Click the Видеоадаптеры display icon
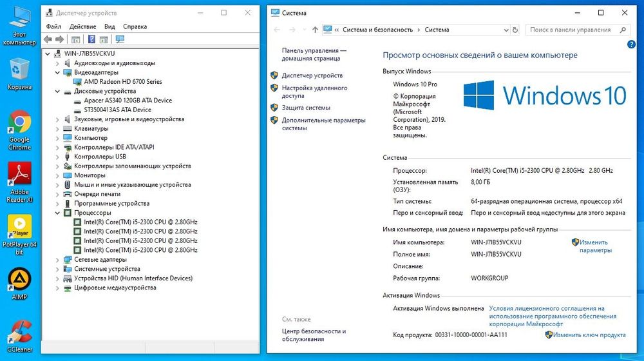 68,72
